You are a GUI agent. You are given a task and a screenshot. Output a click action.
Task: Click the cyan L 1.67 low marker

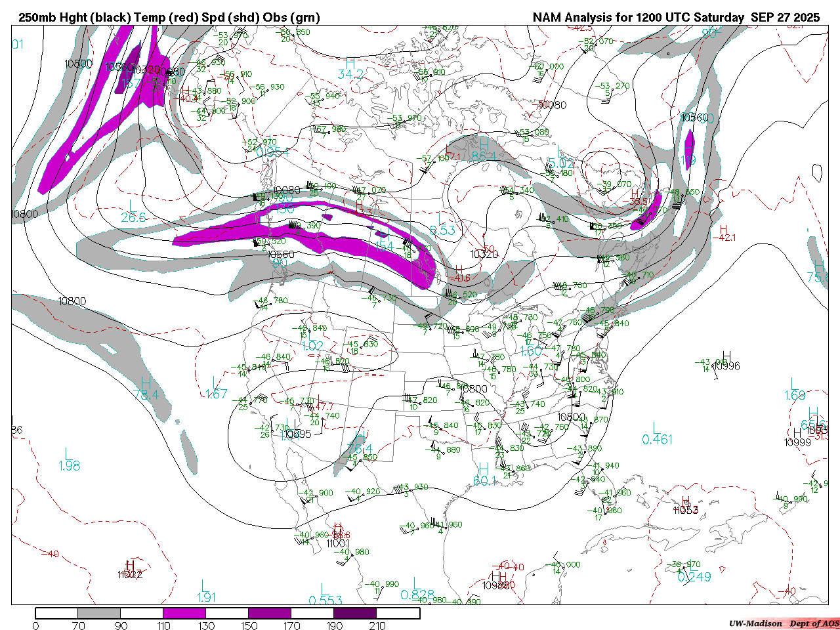click(x=216, y=388)
